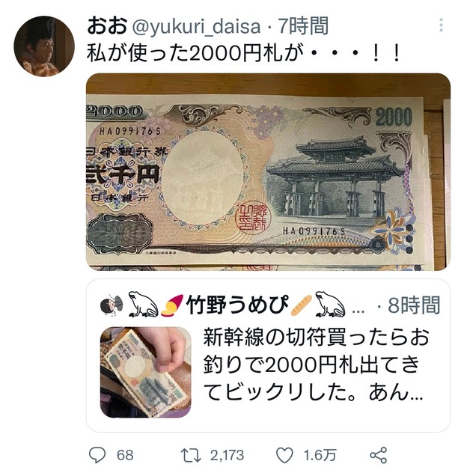464x476 pixels.
Task: Click the 68 replies count
Action: coord(125,455)
